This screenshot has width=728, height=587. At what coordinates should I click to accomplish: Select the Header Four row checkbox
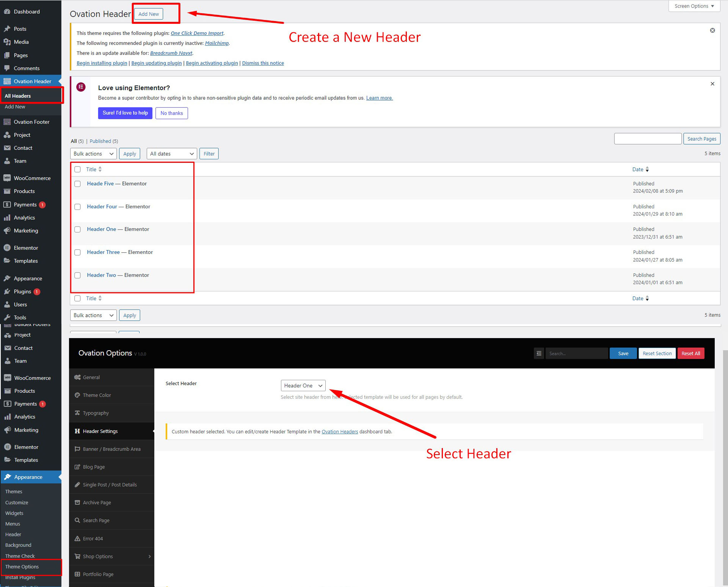pos(77,207)
